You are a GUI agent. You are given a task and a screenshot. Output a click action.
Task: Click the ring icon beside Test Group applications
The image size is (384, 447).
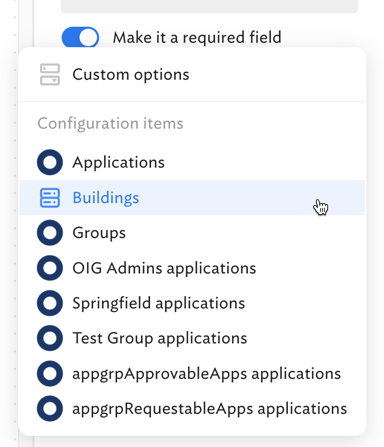point(50,338)
